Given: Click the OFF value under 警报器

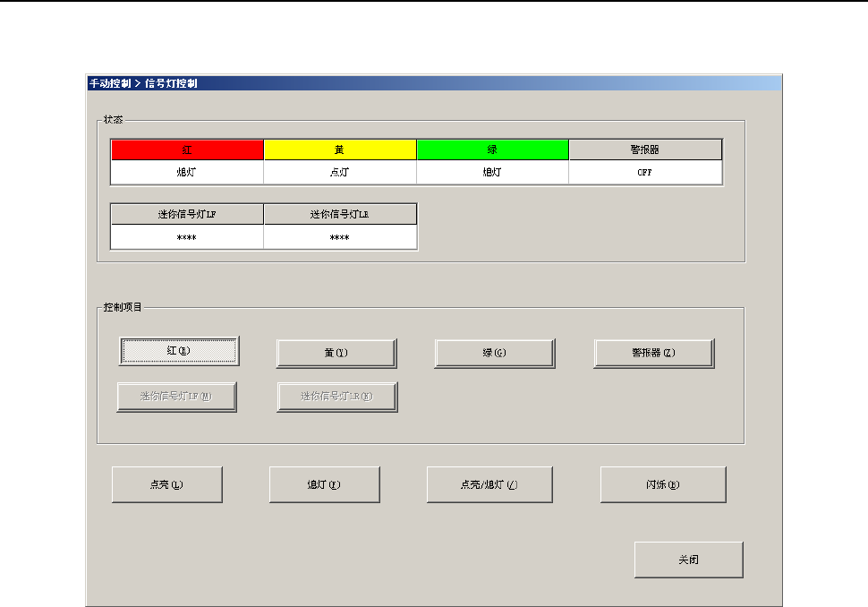Looking at the screenshot, I should (x=645, y=172).
